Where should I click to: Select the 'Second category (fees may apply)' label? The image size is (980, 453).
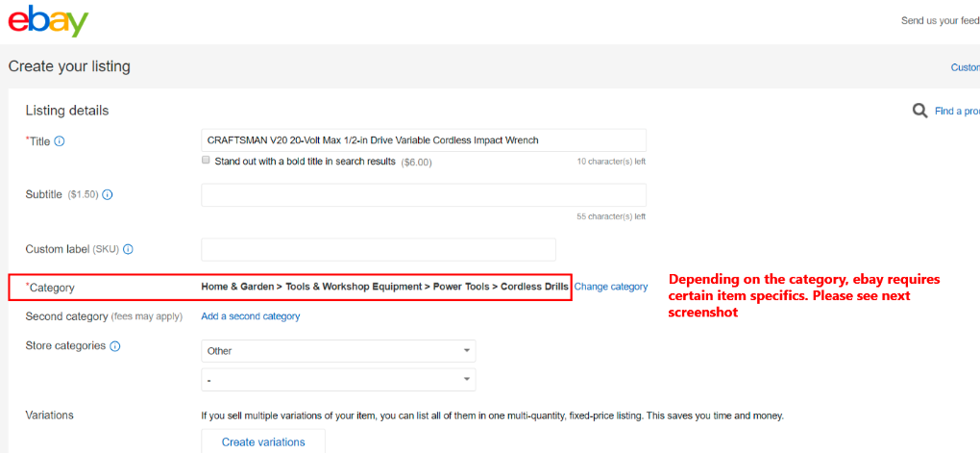[x=104, y=316]
